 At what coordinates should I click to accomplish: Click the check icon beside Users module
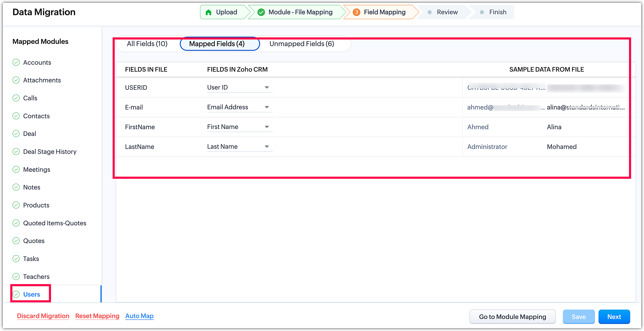click(16, 294)
